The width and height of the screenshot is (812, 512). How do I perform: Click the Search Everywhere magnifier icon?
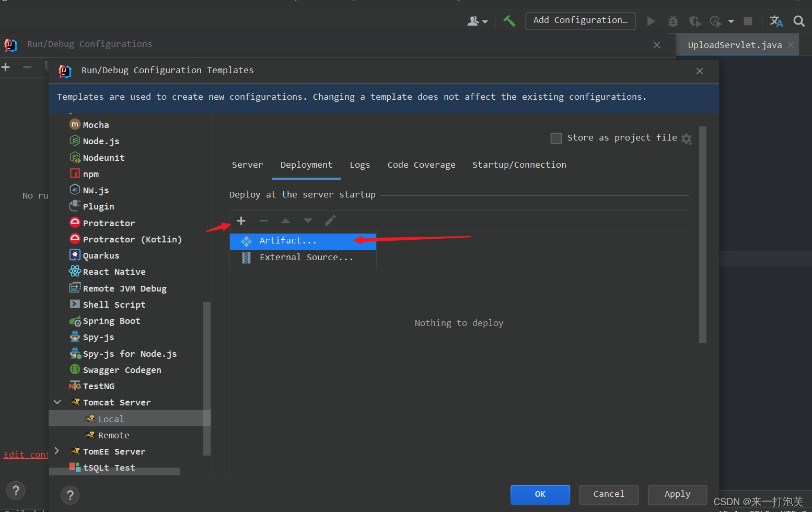click(799, 21)
